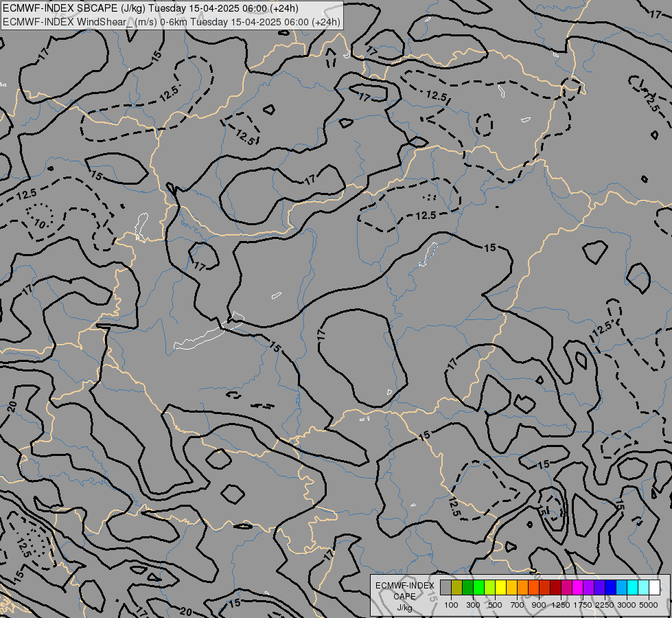Click the ECMWF-INDEX label in the legend box
The height and width of the screenshot is (618, 672).
click(x=405, y=586)
